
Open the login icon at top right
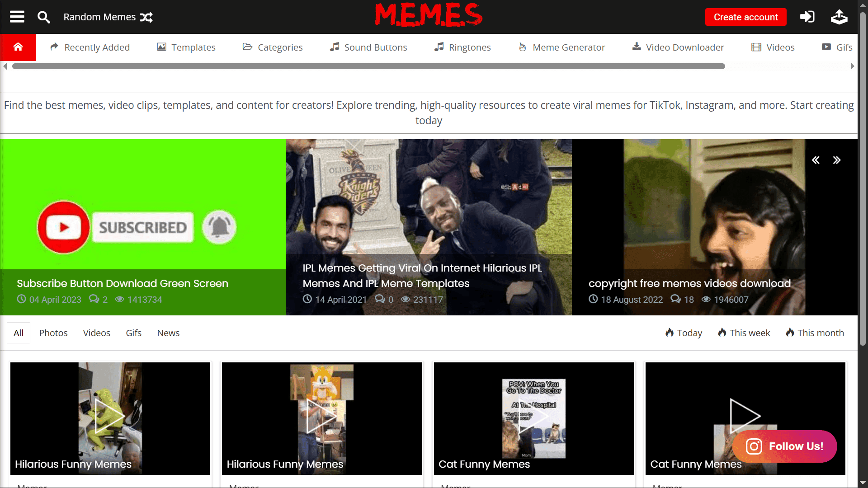pos(807,17)
